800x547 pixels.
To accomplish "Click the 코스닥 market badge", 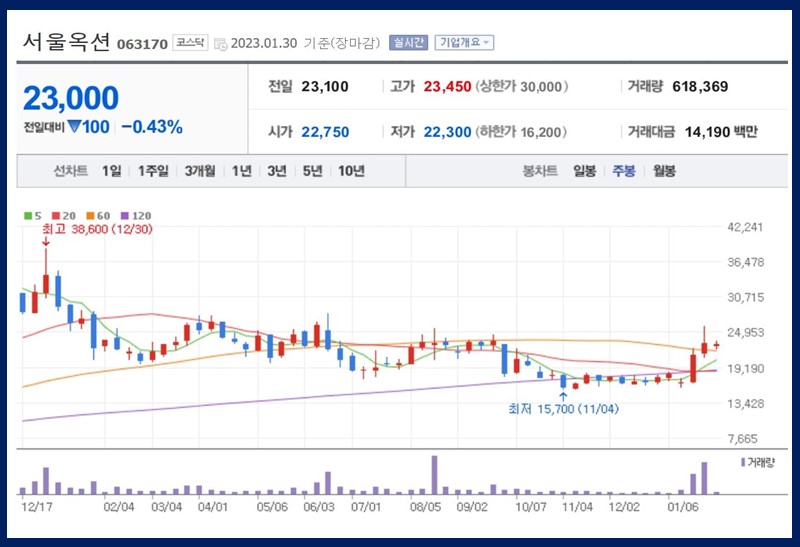I will (190, 42).
